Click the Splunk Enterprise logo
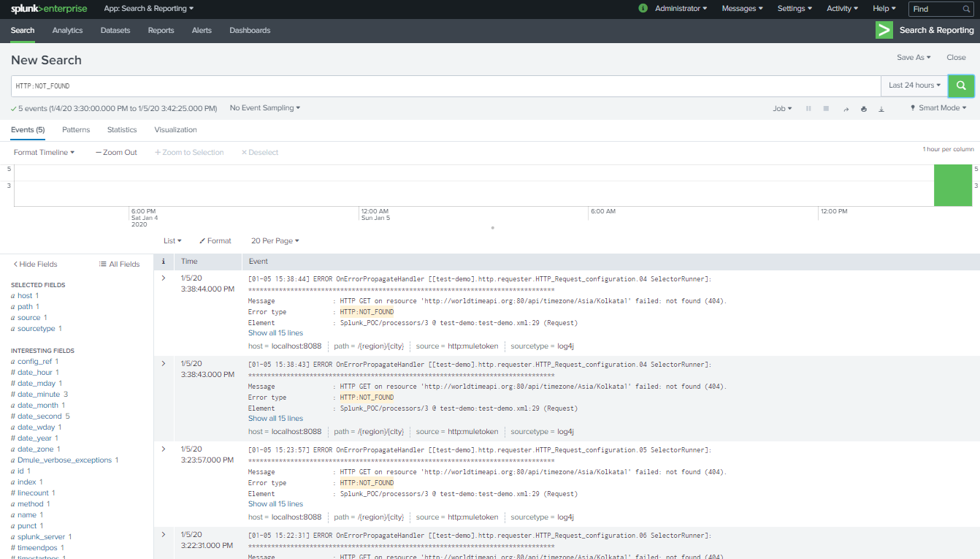 pyautogui.click(x=48, y=9)
